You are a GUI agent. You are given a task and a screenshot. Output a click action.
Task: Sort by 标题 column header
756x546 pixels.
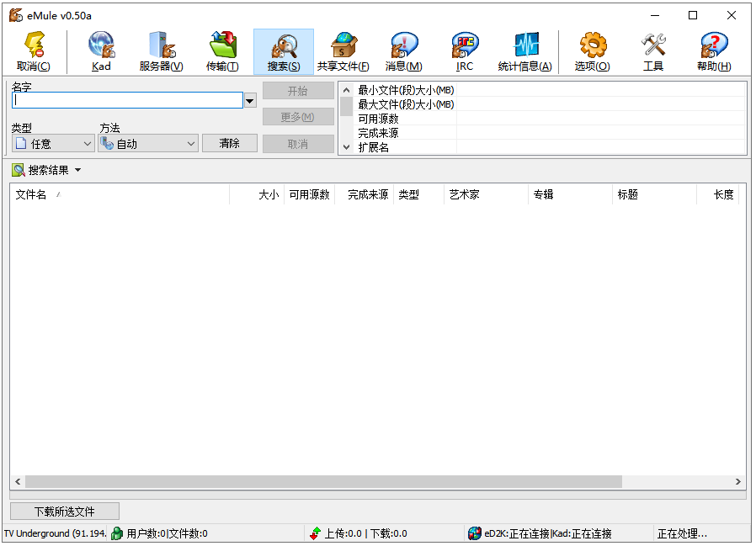(654, 194)
